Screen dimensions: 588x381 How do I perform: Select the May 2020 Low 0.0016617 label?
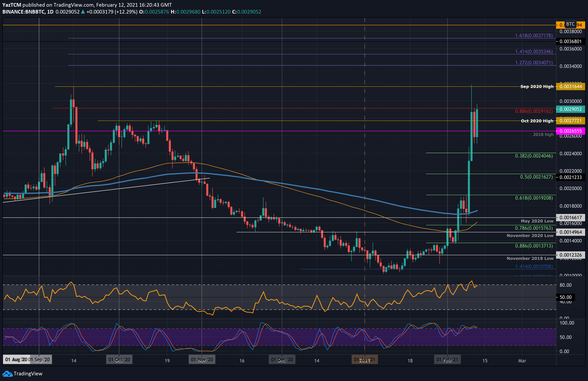pyautogui.click(x=570, y=217)
